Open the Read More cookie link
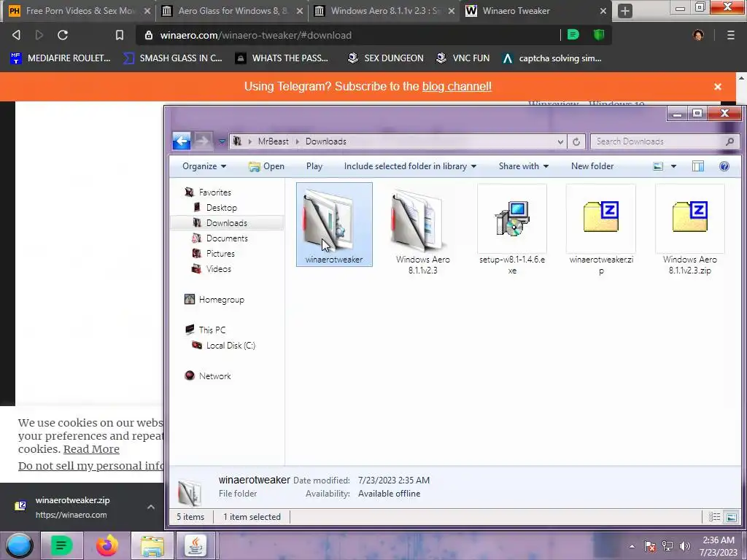 (x=91, y=449)
